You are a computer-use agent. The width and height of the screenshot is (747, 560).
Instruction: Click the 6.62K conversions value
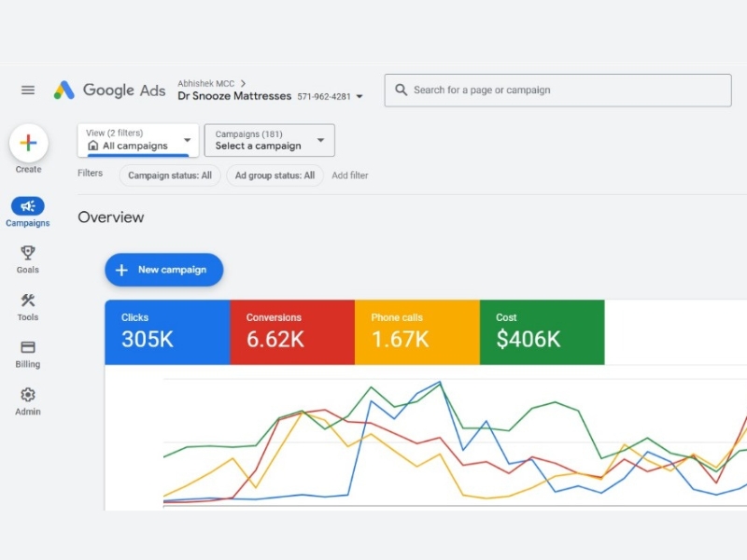point(275,340)
